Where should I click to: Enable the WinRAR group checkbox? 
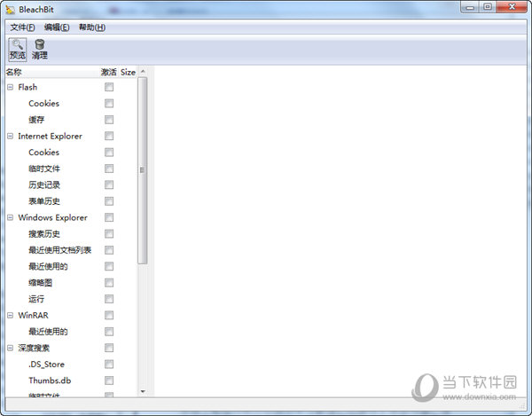pos(109,315)
